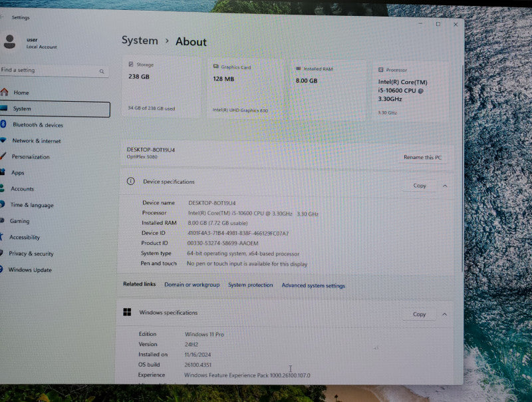
Task: Click the Gaming controller icon
Action: click(2, 220)
